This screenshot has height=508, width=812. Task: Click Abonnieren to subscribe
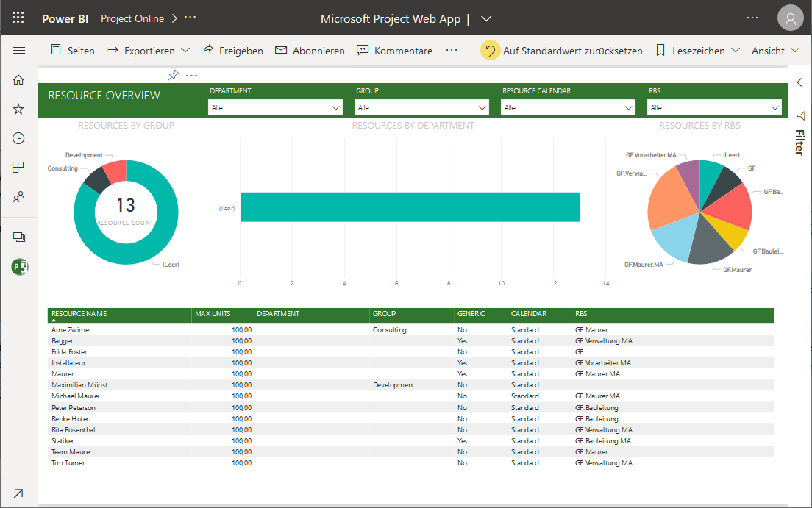[x=310, y=50]
